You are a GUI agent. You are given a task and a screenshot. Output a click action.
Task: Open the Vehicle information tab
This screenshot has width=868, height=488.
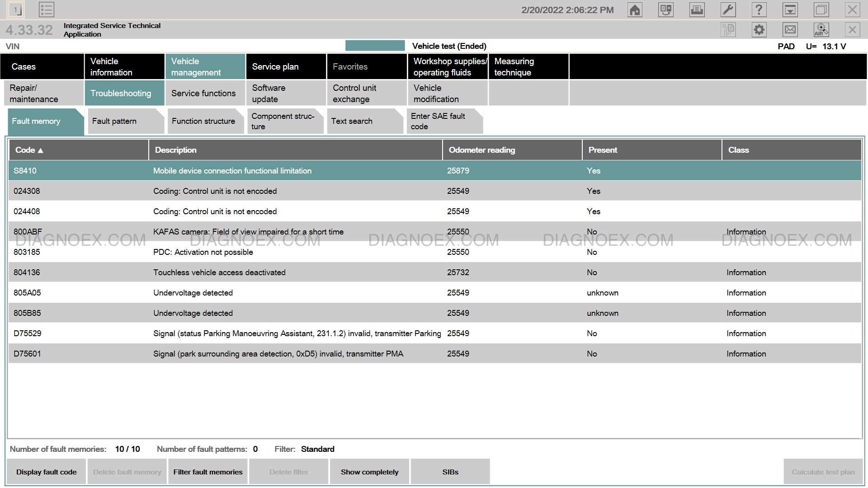tap(124, 66)
